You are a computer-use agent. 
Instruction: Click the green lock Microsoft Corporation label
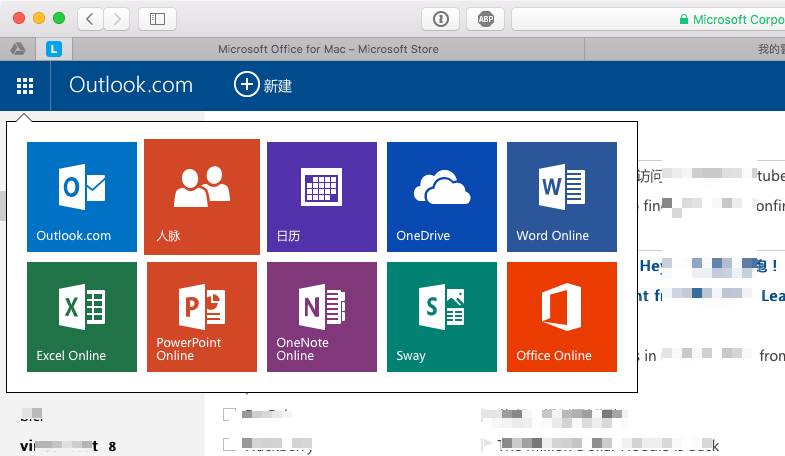coord(732,20)
